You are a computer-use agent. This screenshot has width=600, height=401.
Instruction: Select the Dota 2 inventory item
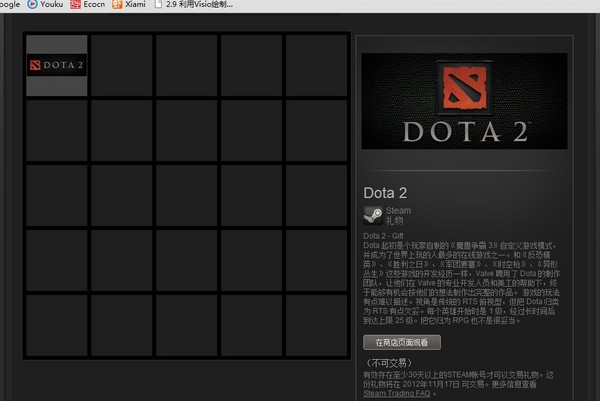[57, 65]
